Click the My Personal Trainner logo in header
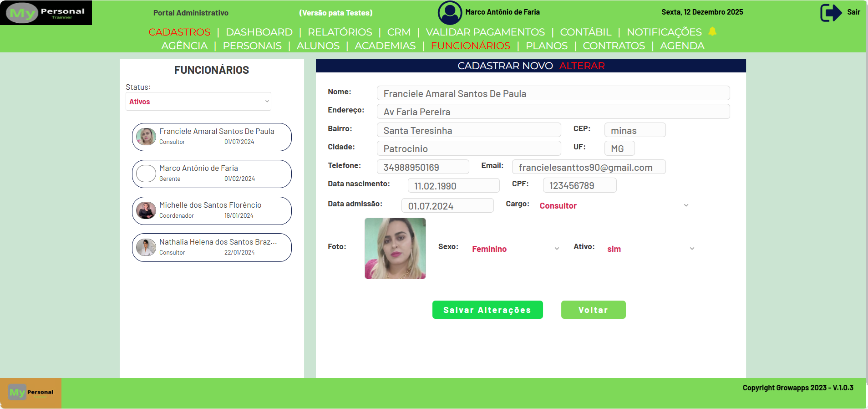This screenshot has width=868, height=409. [46, 13]
